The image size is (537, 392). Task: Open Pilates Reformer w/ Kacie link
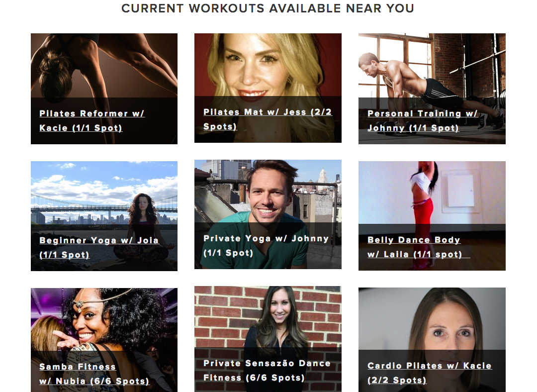tap(92, 120)
